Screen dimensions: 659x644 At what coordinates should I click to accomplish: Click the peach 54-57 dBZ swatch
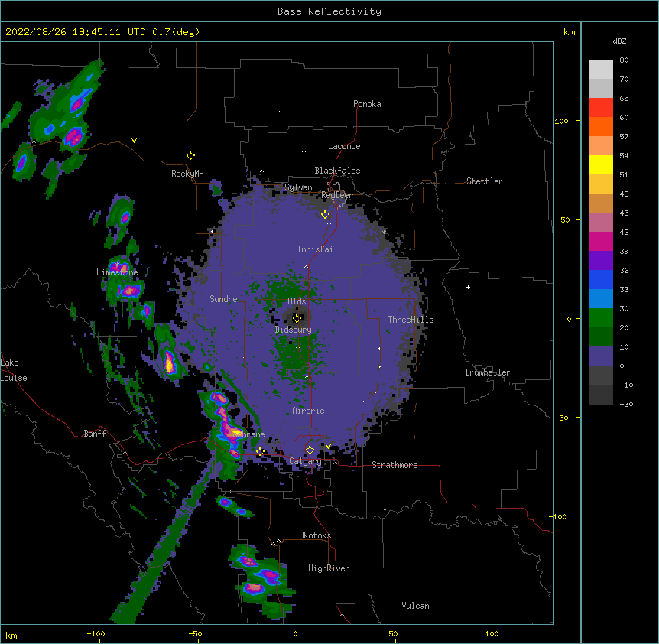tap(601, 146)
